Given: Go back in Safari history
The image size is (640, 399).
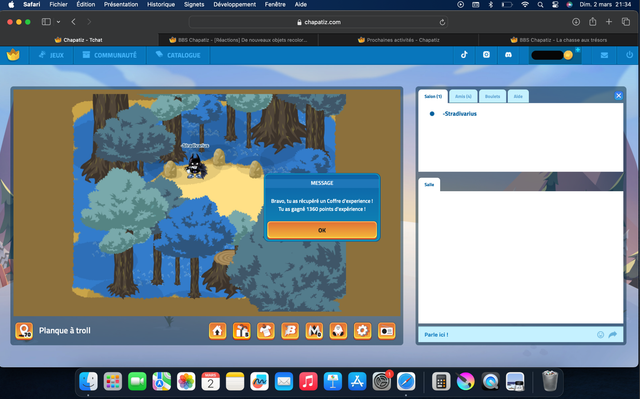Looking at the screenshot, I should [x=73, y=22].
